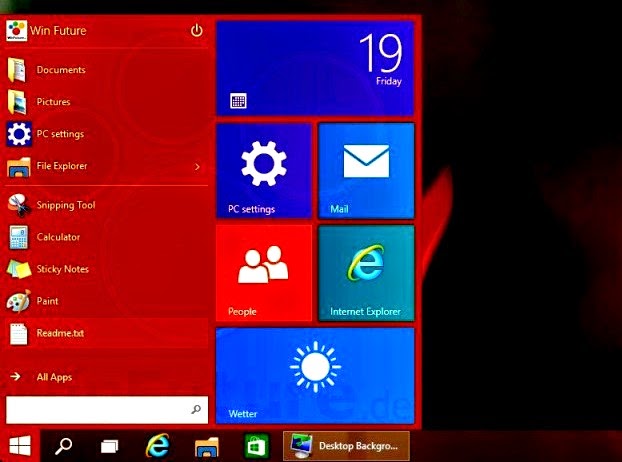Screen dimensions: 622x462
Task: Click the PC settings gear icon in list
Action: pos(19,134)
